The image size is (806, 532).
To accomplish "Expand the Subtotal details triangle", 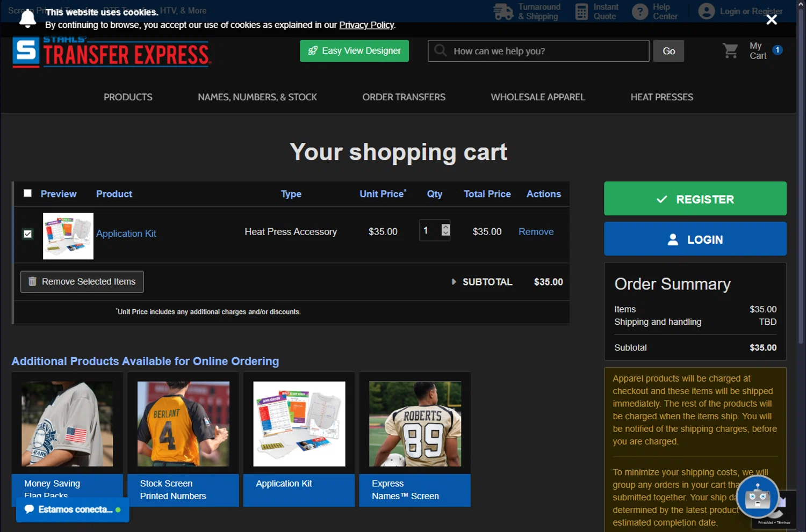I will tap(454, 282).
